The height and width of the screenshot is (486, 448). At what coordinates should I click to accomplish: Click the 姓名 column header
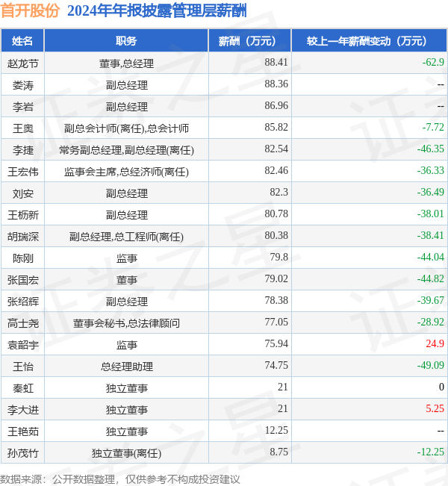22,40
